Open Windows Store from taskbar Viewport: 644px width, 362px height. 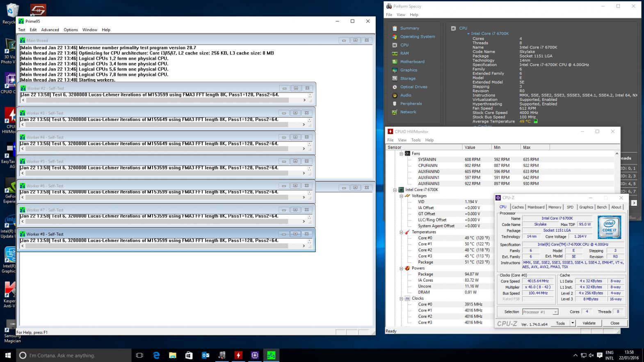[189, 355]
